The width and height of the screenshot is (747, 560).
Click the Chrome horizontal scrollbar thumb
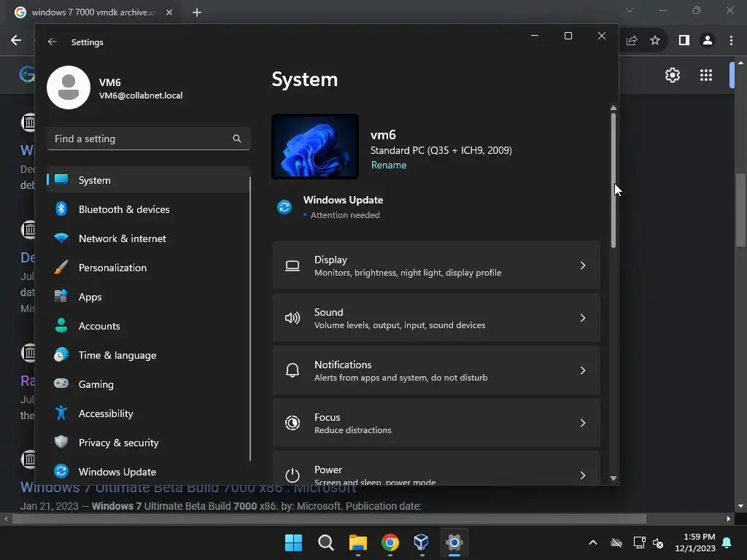[x=329, y=518]
